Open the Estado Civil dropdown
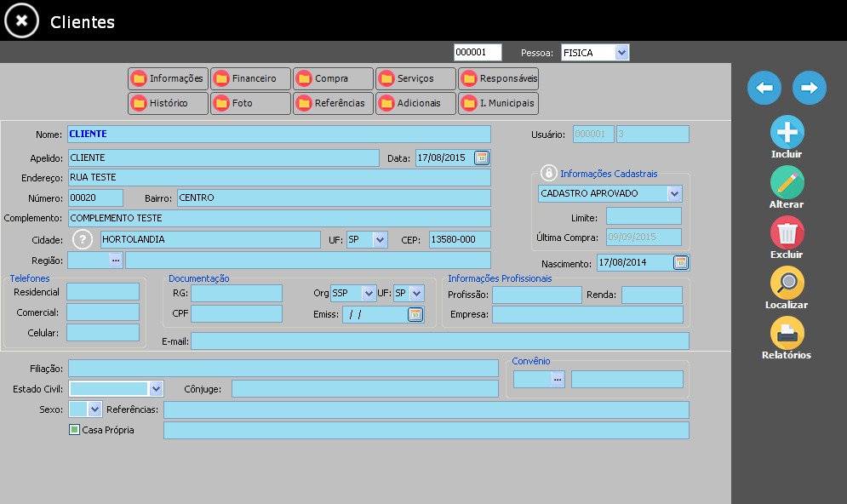847x504 pixels. pos(156,388)
